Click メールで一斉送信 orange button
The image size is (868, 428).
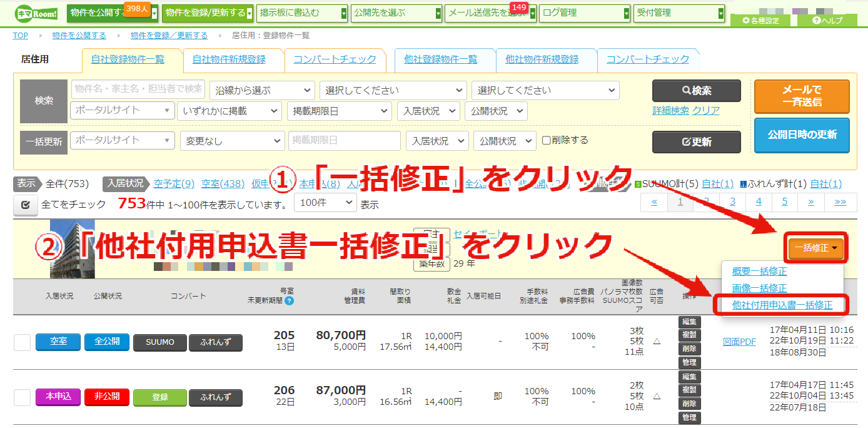tap(802, 96)
